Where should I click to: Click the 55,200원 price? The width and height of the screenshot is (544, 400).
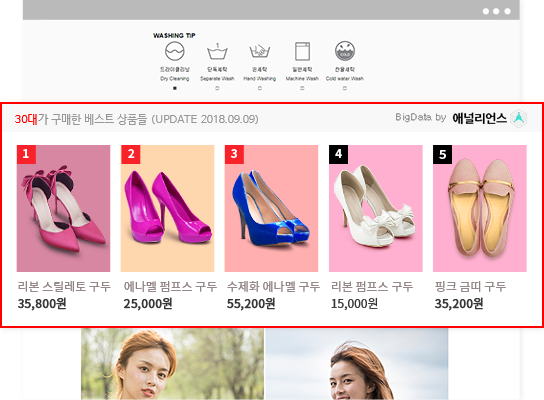[x=251, y=304]
